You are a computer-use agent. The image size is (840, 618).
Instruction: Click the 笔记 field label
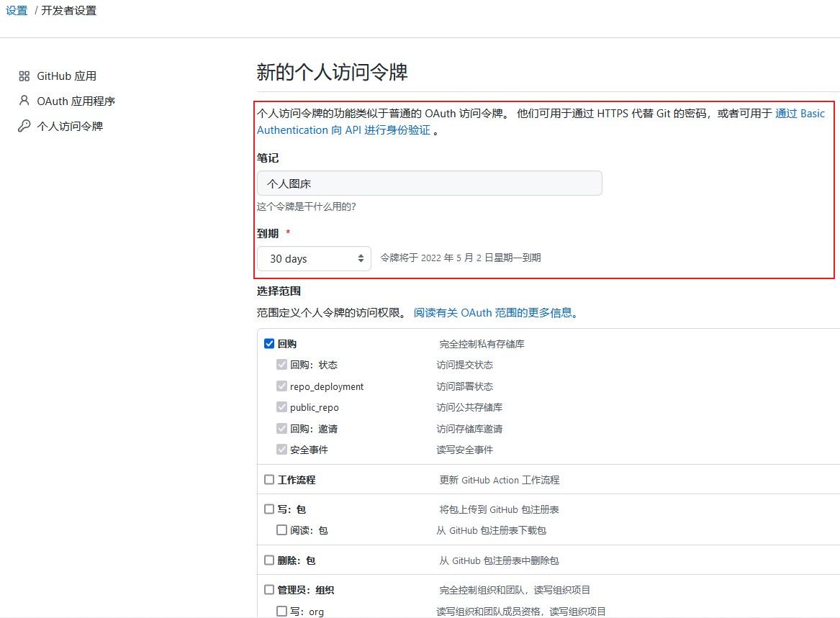(x=268, y=158)
